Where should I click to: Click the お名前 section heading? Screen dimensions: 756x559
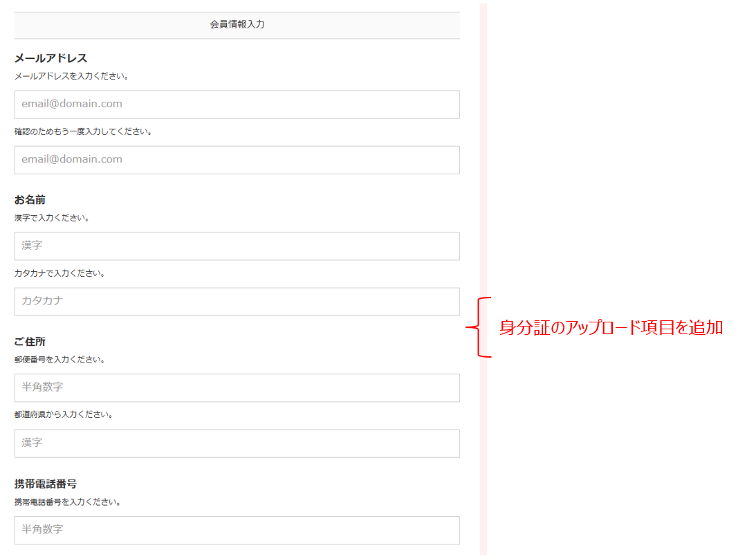point(30,200)
